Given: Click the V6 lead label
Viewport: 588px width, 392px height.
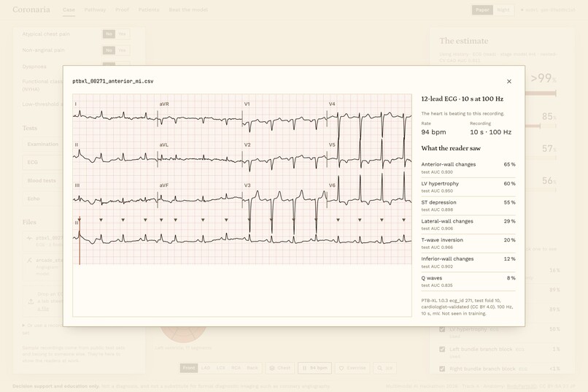Looking at the screenshot, I should pos(332,185).
